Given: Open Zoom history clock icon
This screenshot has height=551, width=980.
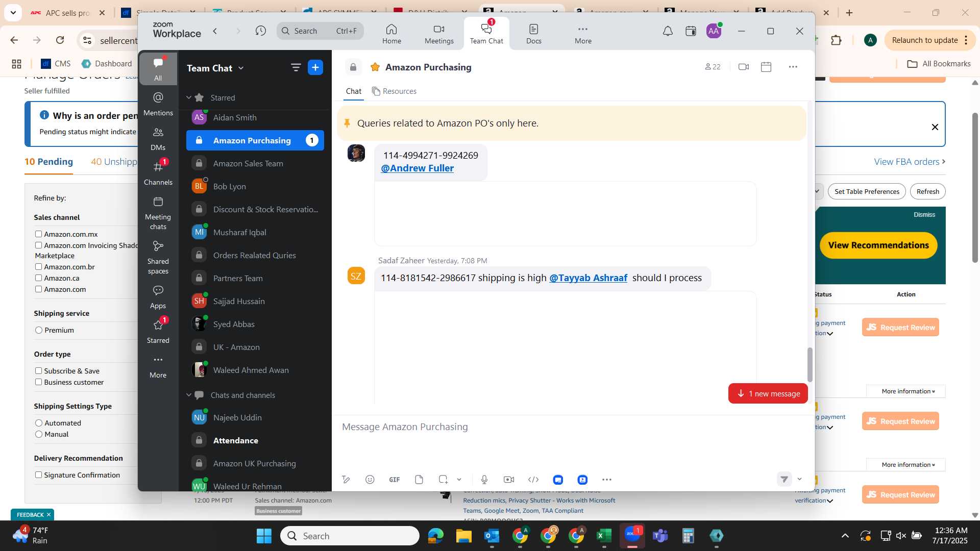Looking at the screenshot, I should [x=261, y=31].
